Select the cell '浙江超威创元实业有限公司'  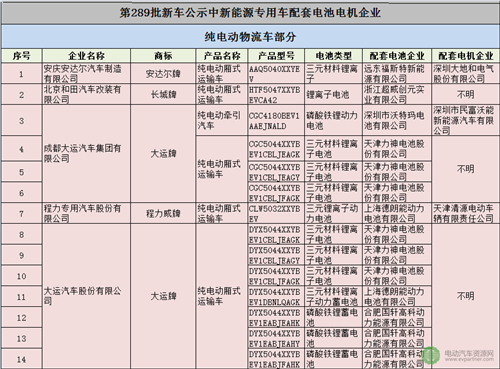pyautogui.click(x=397, y=94)
